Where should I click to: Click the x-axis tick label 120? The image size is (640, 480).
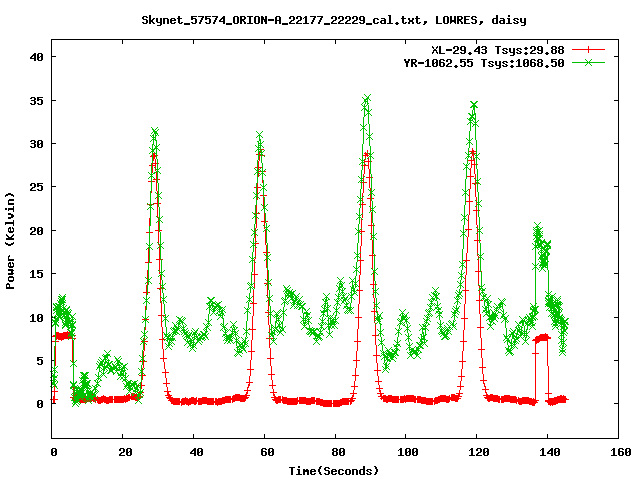point(479,452)
